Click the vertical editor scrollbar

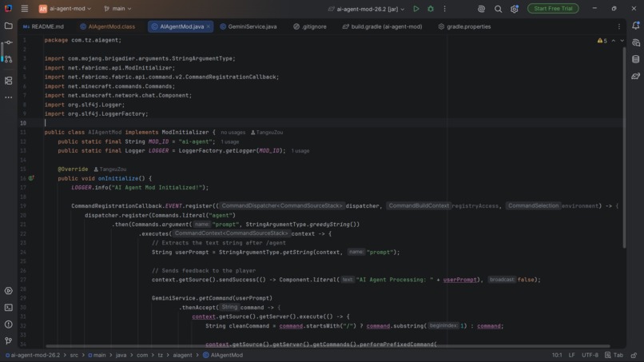(x=624, y=148)
